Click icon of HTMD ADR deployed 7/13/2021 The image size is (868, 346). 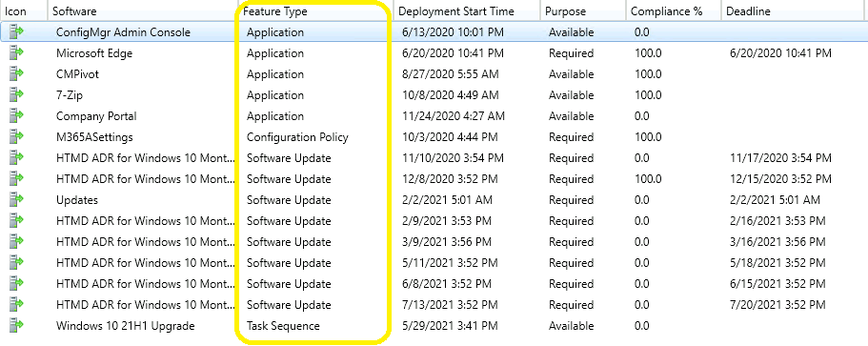[16, 304]
